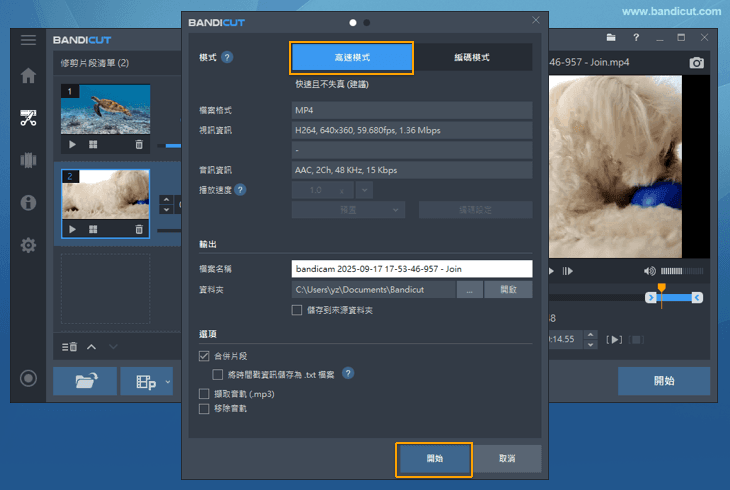Open help icon next to 播放速度

pyautogui.click(x=240, y=190)
